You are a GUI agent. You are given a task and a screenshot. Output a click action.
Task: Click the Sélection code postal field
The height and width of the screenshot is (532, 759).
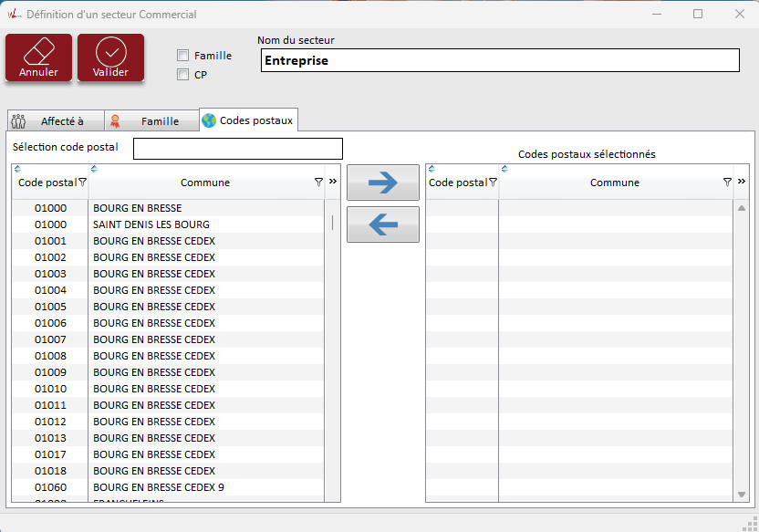[237, 149]
